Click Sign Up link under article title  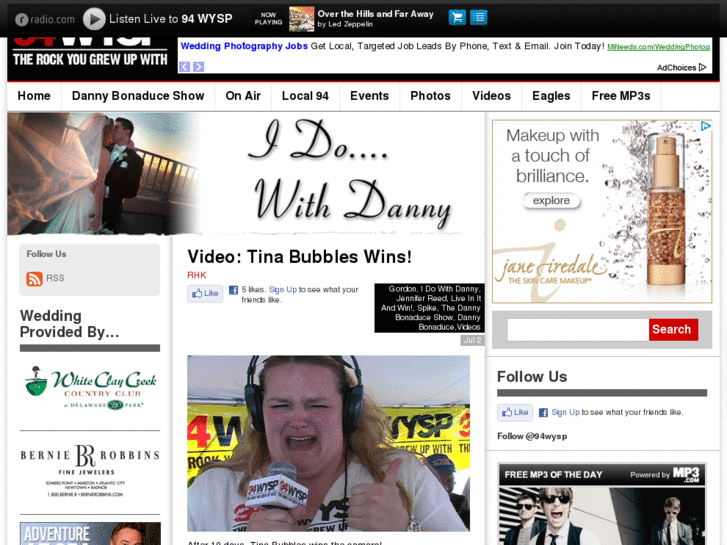(x=283, y=289)
